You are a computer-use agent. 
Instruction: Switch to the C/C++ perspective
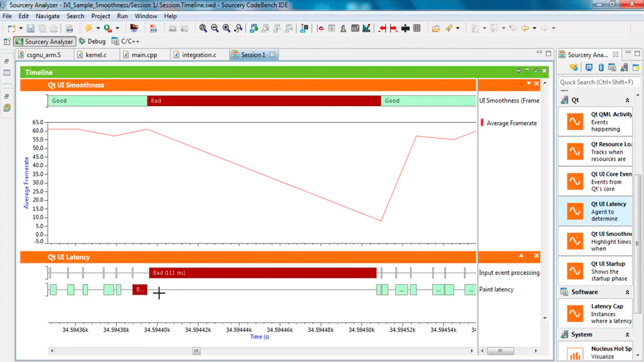125,42
